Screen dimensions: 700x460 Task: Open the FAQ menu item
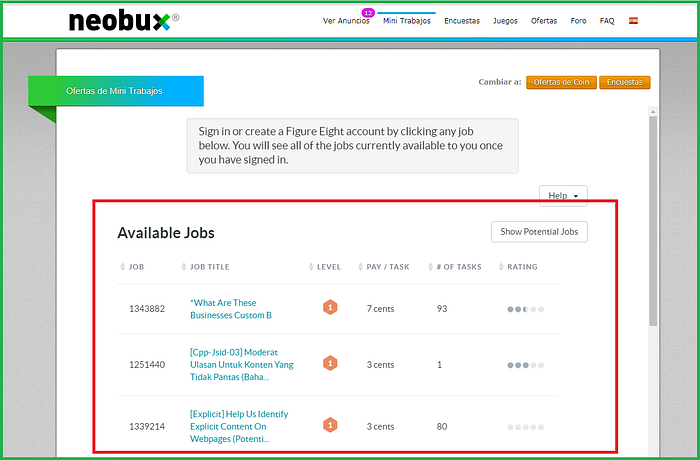[x=607, y=21]
